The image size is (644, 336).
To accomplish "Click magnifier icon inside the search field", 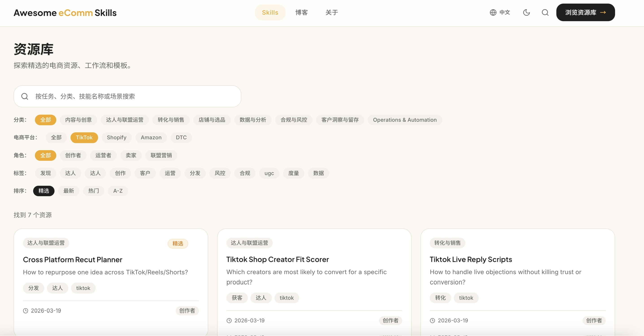I will (x=25, y=96).
